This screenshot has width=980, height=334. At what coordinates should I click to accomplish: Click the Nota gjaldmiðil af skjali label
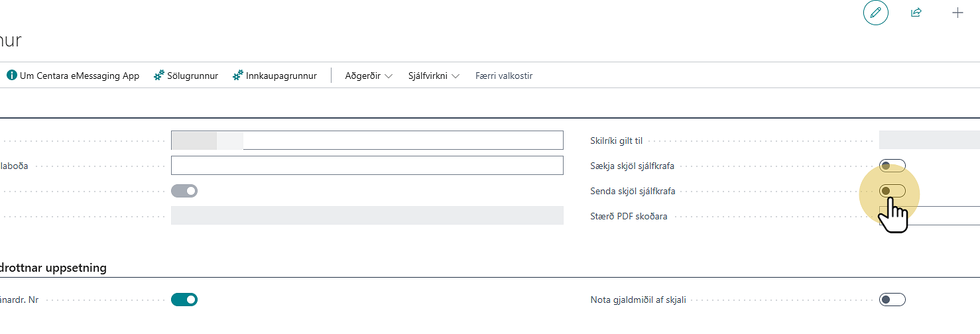point(639,300)
